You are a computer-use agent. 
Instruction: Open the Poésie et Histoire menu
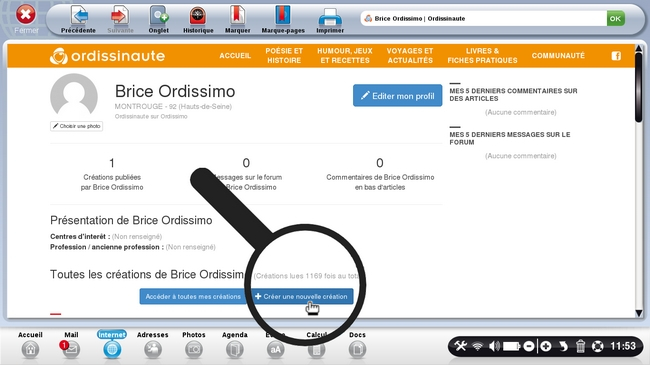coord(284,56)
